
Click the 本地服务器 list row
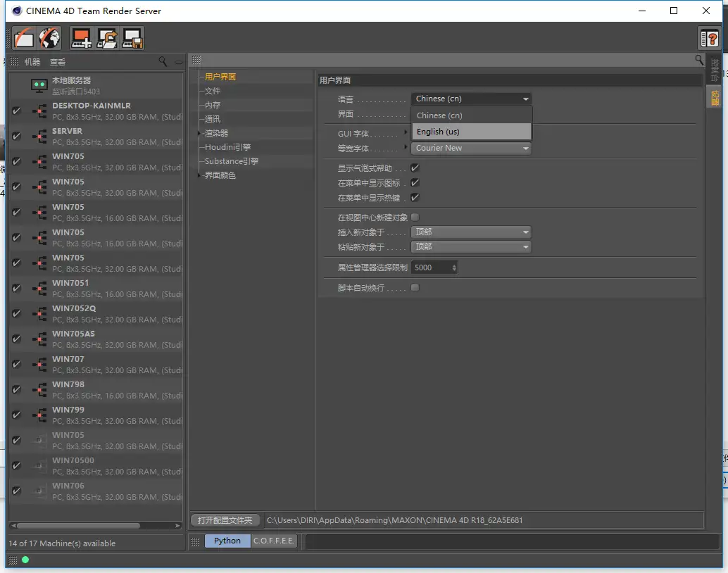point(96,85)
